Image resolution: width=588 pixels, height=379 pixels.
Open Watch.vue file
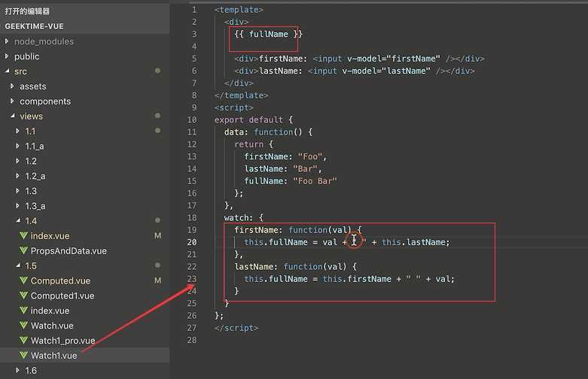point(52,326)
